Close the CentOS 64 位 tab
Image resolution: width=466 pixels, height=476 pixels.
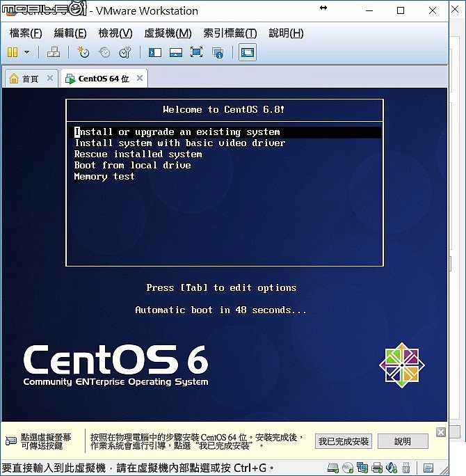[140, 78]
